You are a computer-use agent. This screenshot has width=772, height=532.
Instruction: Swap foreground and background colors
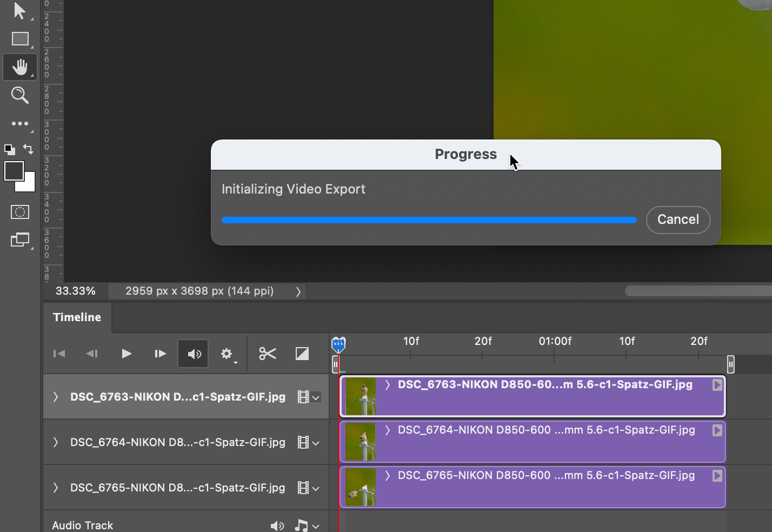tap(28, 149)
